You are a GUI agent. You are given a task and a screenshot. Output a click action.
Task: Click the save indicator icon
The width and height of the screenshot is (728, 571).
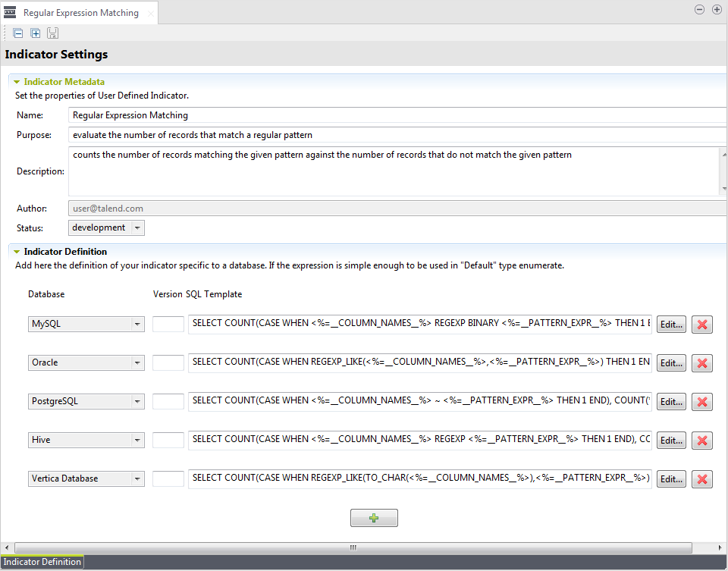pyautogui.click(x=52, y=33)
